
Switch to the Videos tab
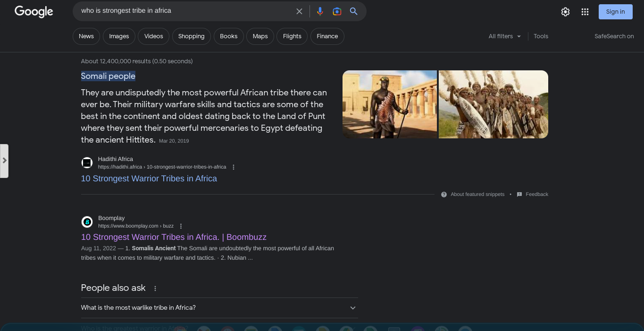coord(153,36)
